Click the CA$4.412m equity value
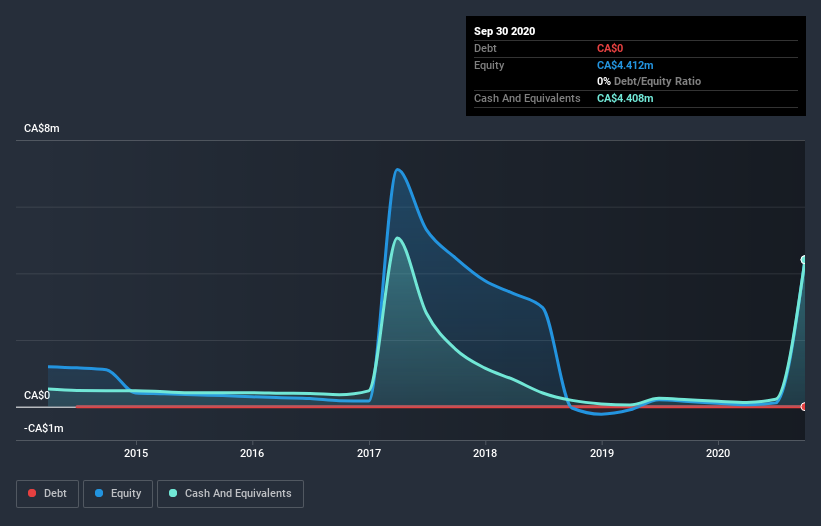 tap(625, 65)
